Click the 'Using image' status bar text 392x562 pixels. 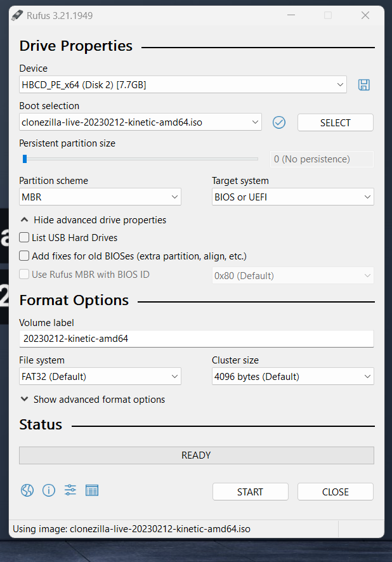click(x=131, y=528)
